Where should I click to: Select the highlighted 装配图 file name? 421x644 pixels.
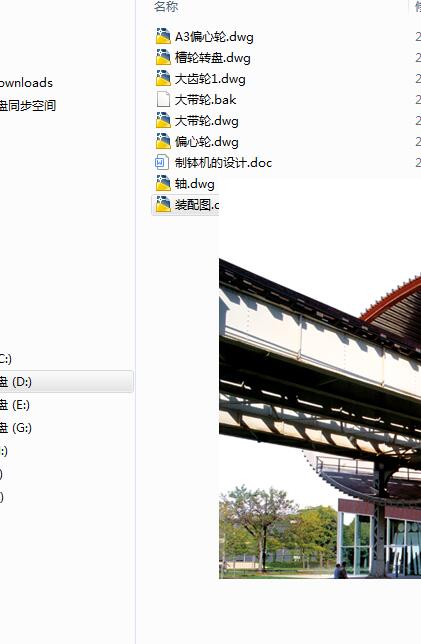click(197, 205)
